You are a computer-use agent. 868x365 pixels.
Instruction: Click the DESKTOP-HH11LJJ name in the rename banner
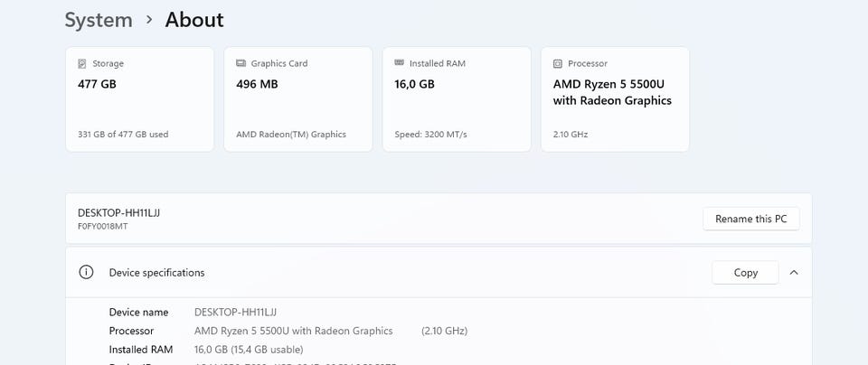118,212
